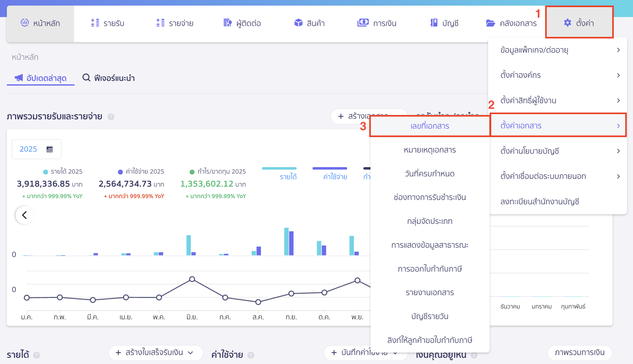Select the สินค้า products cube icon

tap(298, 23)
